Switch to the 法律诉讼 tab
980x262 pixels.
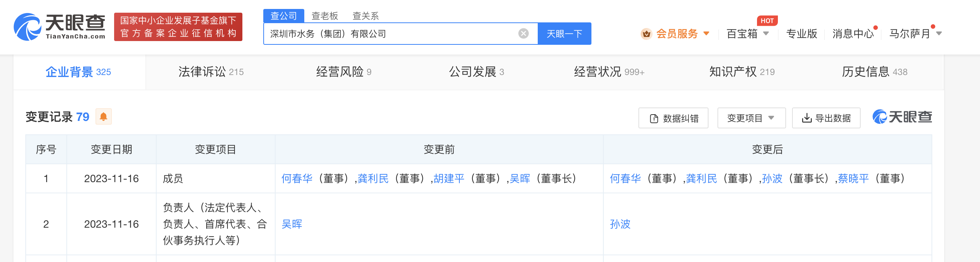pos(211,72)
